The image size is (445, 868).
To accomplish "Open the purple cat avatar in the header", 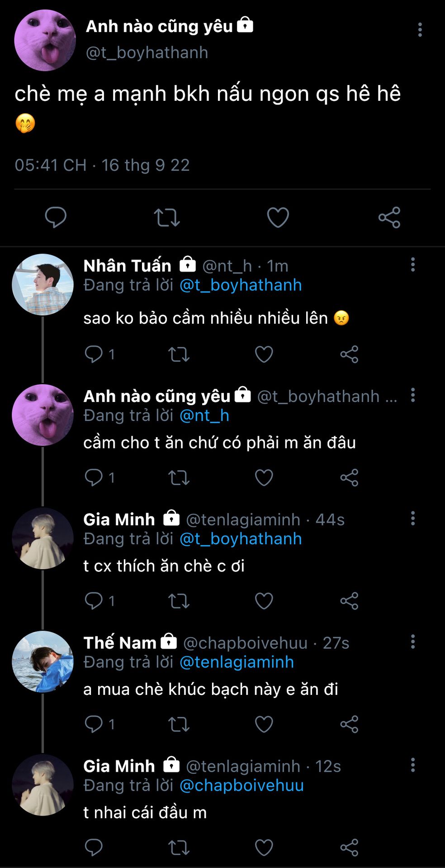I will [x=45, y=40].
